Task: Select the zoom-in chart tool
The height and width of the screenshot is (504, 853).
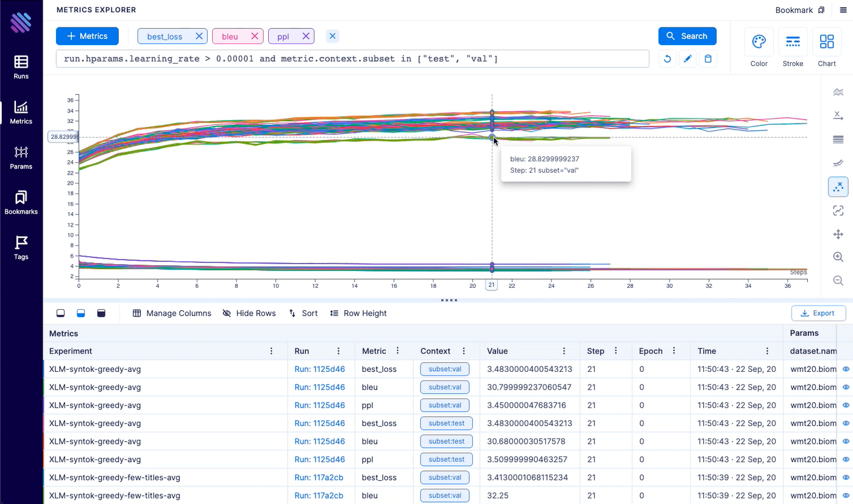Action: 838,256
